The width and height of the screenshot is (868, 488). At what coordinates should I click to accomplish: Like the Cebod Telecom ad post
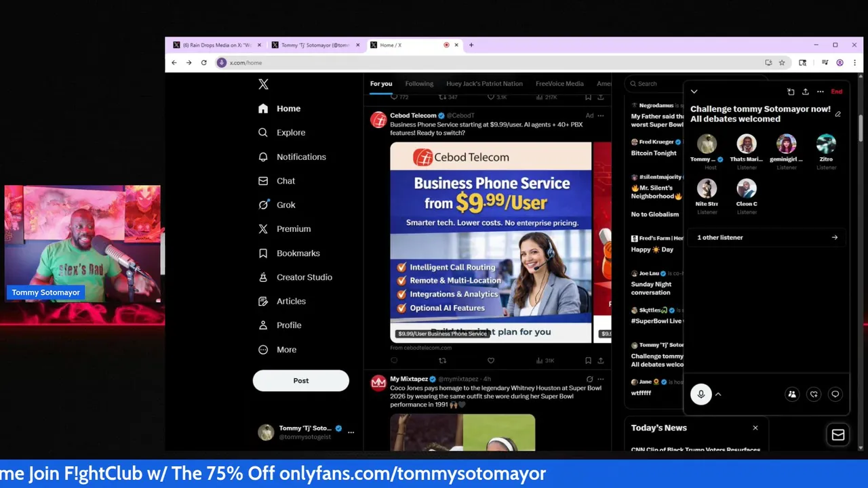491,361
